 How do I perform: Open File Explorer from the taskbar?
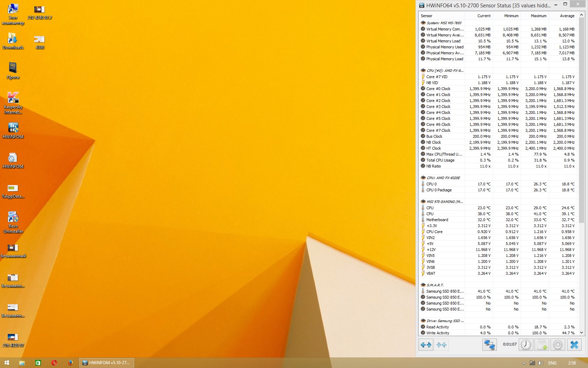point(22,363)
